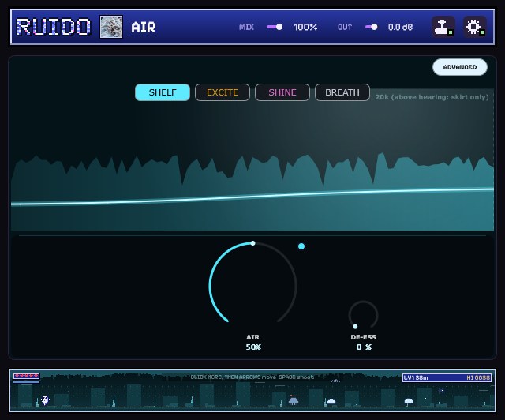
Task: Click the AIR plugin title text
Action: pos(144,27)
